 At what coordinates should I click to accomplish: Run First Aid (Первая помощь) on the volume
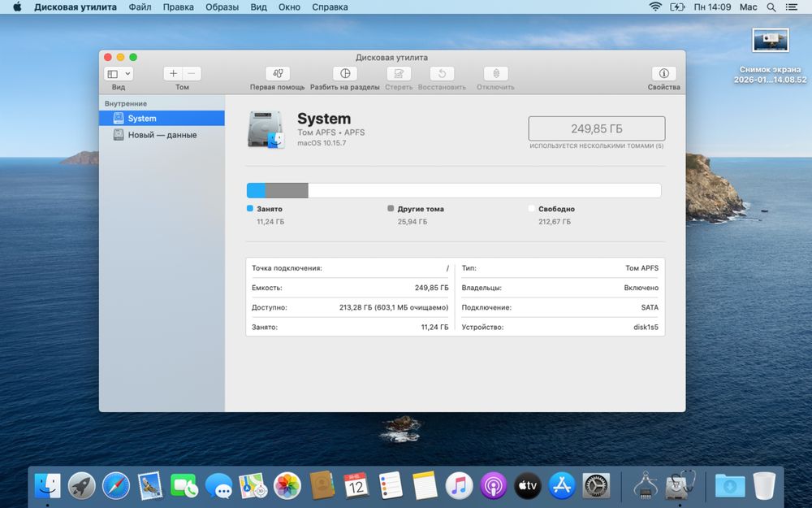tap(278, 74)
